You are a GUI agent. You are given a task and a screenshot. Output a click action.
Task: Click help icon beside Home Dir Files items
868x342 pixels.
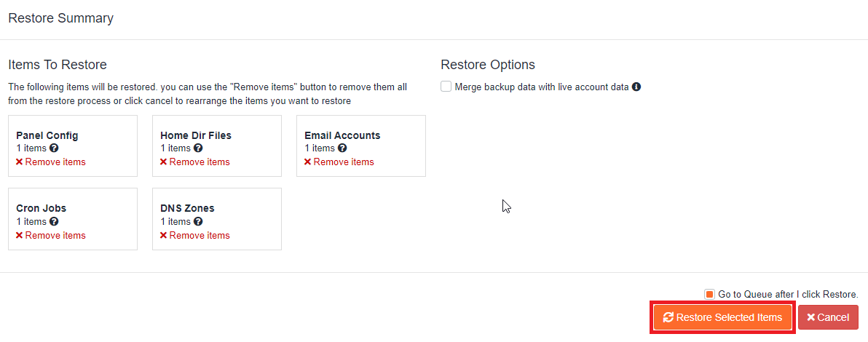click(x=198, y=148)
